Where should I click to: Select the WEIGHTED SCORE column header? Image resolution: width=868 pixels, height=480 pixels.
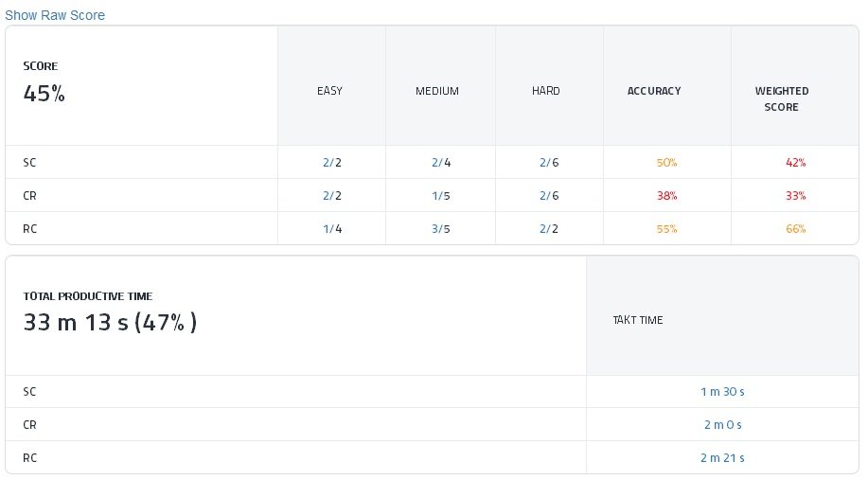[782, 98]
